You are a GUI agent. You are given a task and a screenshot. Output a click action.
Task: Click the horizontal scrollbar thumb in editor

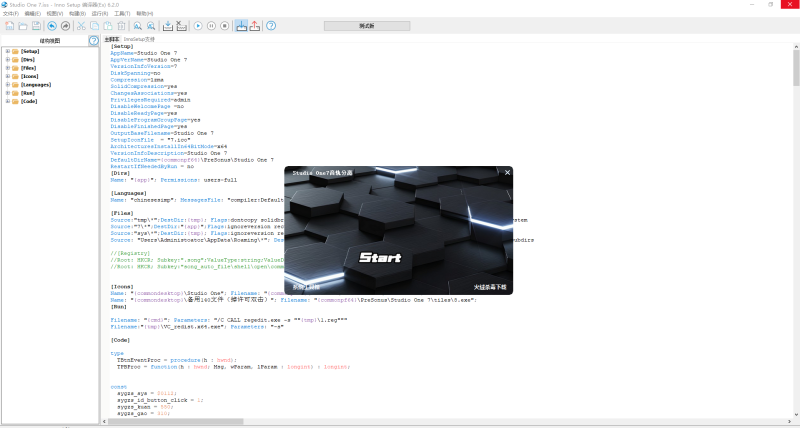point(177,421)
